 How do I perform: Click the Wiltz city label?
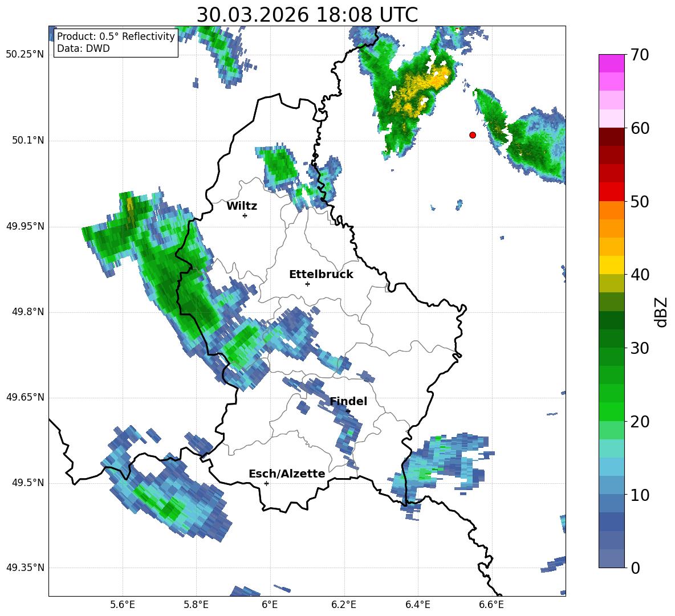pos(242,206)
